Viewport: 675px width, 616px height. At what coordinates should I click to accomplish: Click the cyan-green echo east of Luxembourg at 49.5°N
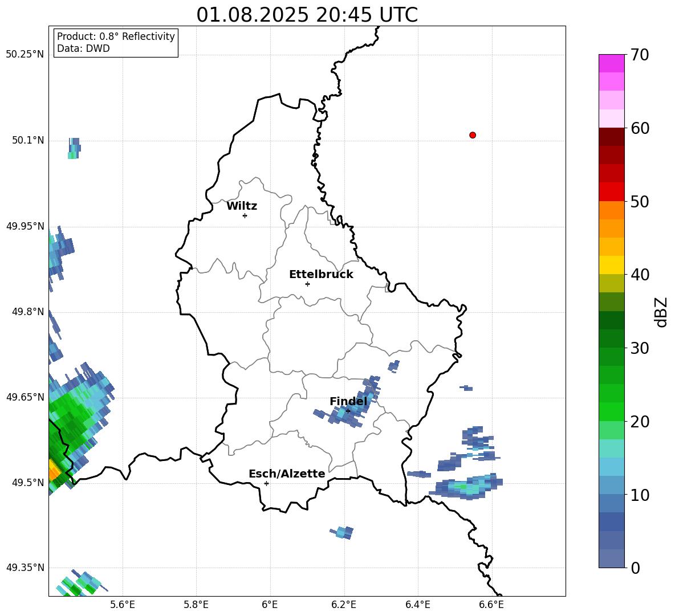(x=467, y=487)
